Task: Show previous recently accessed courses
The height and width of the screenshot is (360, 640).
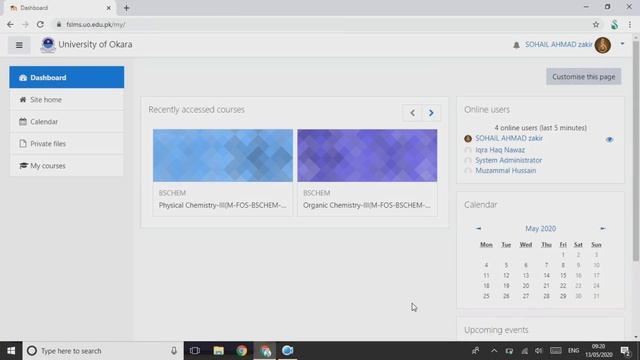Action: coord(412,113)
